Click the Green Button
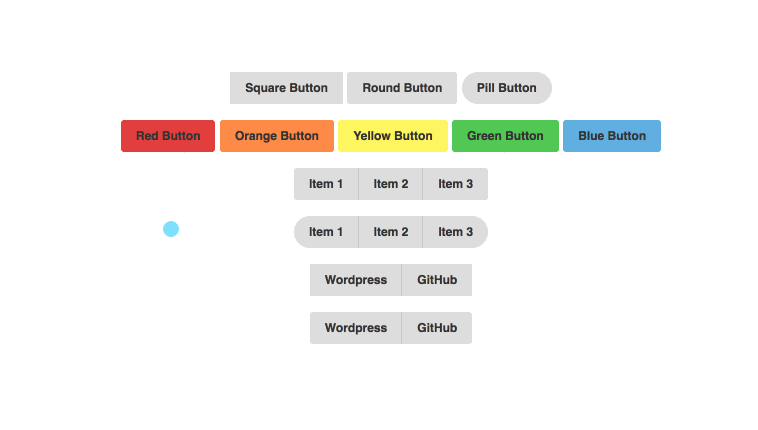Image resolution: width=758 pixels, height=430 pixels. 505,136
